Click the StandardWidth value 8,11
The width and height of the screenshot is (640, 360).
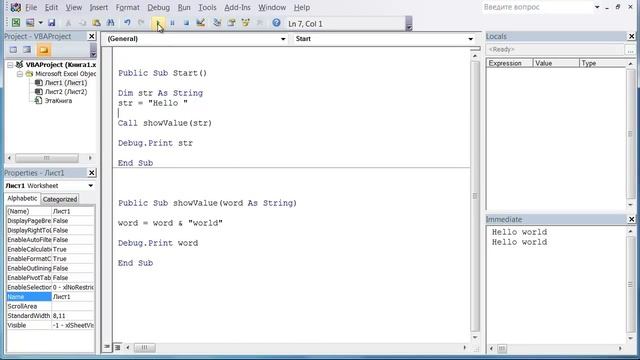point(73,316)
